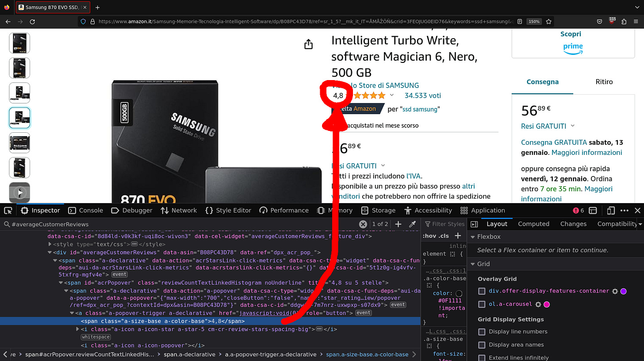
Task: Open the split console view
Action: (593, 210)
